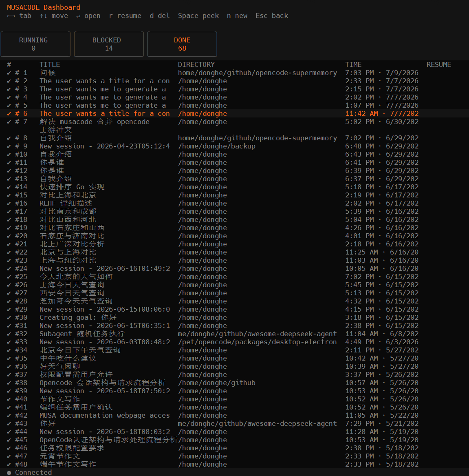This screenshot has height=476, width=469.
Task: Open session 端午节作文写作
Action: point(234,465)
